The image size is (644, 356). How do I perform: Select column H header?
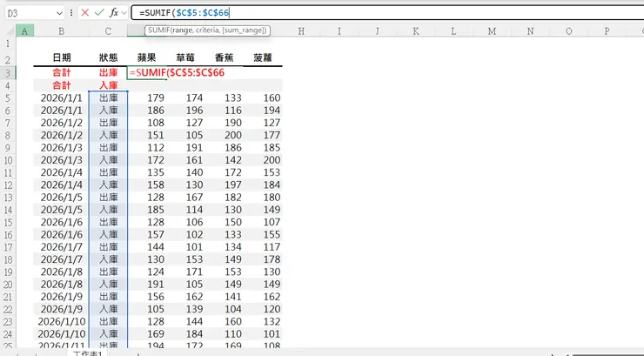[x=301, y=30]
